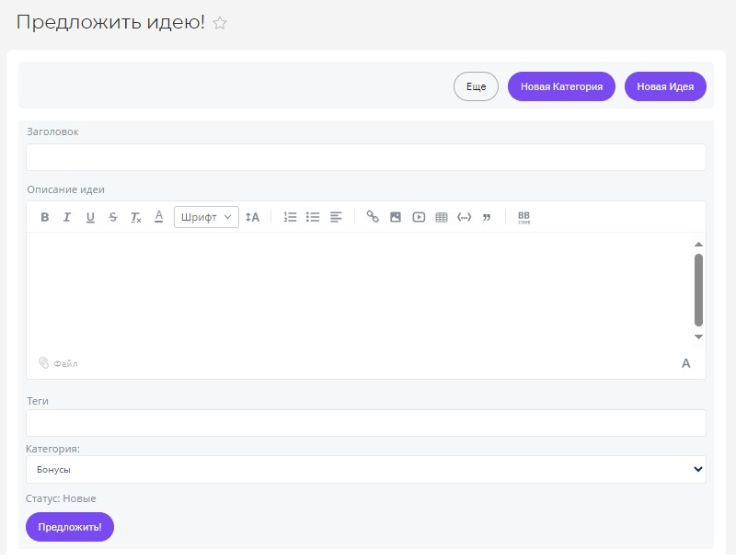
Task: Add a quote block
Action: click(x=487, y=217)
